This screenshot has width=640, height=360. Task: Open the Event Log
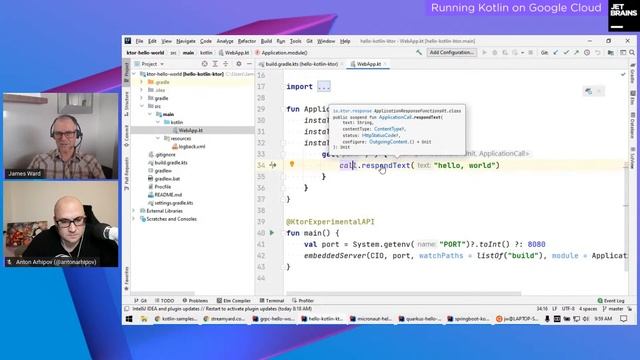[x=611, y=300]
